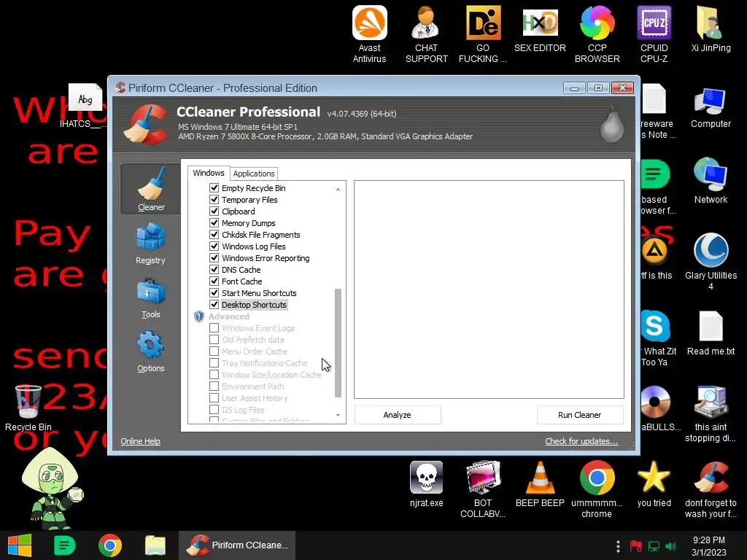The height and width of the screenshot is (560, 747).
Task: Open Check for updates link
Action: tap(581, 441)
